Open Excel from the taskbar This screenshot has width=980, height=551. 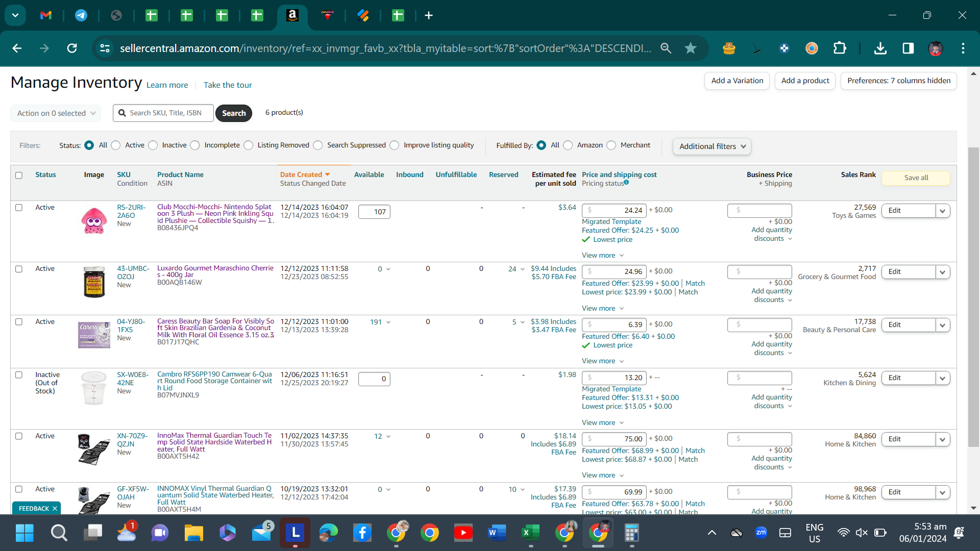coord(530,533)
